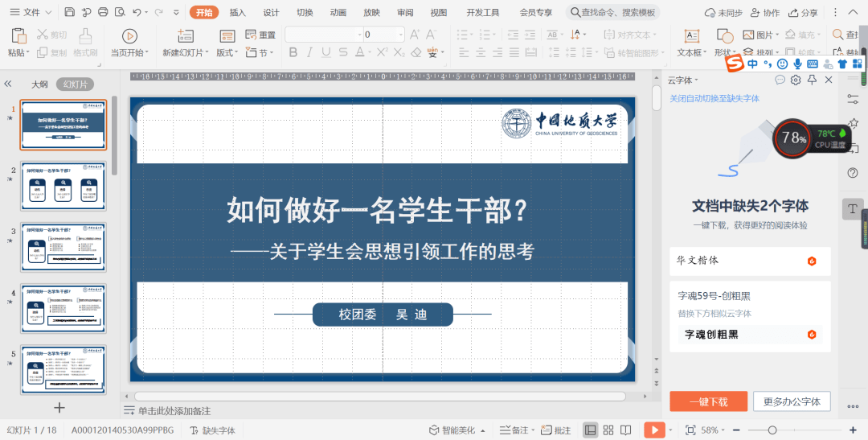Click the Print icon in quick access toolbar
Screen dimensions: 868x440
pos(103,12)
